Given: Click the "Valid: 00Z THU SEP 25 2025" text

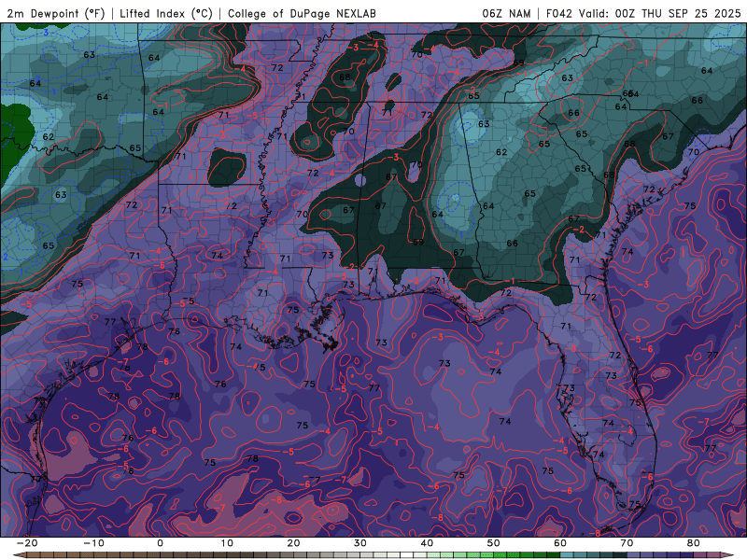Looking at the screenshot, I should tap(659, 13).
